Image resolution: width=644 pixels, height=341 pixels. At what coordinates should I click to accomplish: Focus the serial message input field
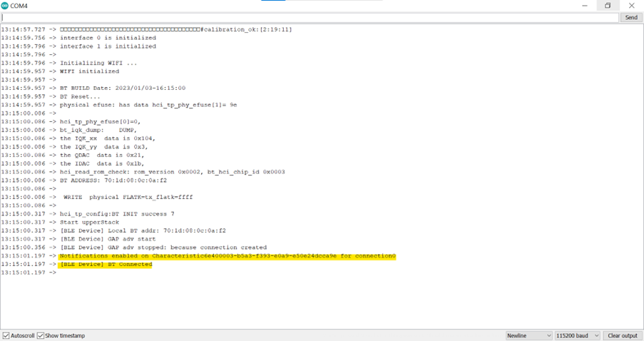[310, 17]
